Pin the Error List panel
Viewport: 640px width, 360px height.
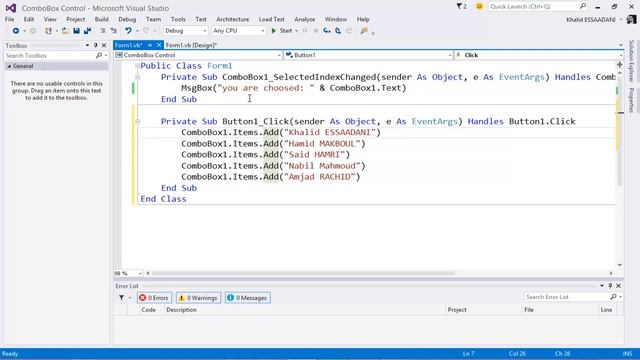pyautogui.click(x=610, y=286)
